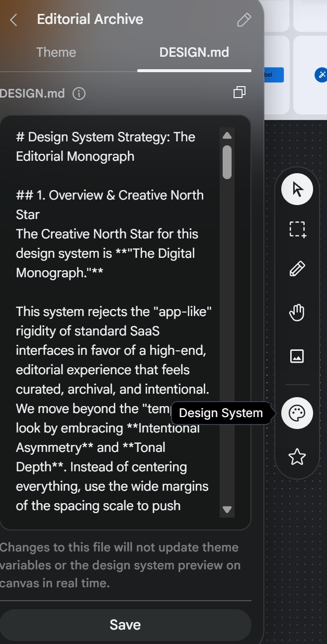Image resolution: width=327 pixels, height=644 pixels.
Task: Go back with the left chevron arrow
Action: tap(13, 20)
